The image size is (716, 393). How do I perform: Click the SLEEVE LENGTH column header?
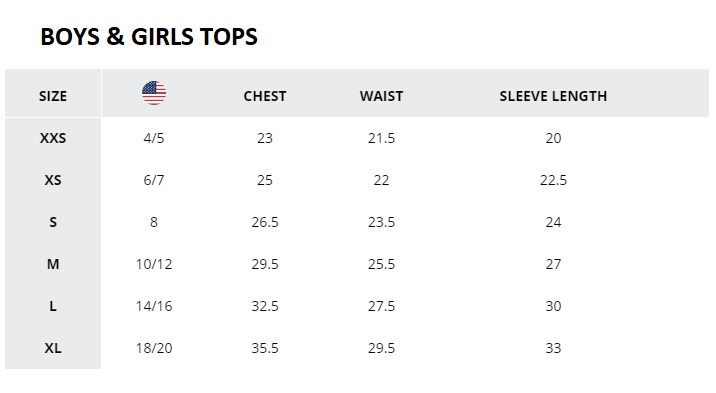coord(553,96)
